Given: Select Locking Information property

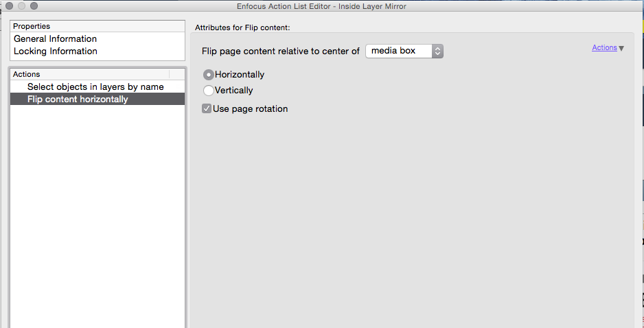Looking at the screenshot, I should coord(97,51).
